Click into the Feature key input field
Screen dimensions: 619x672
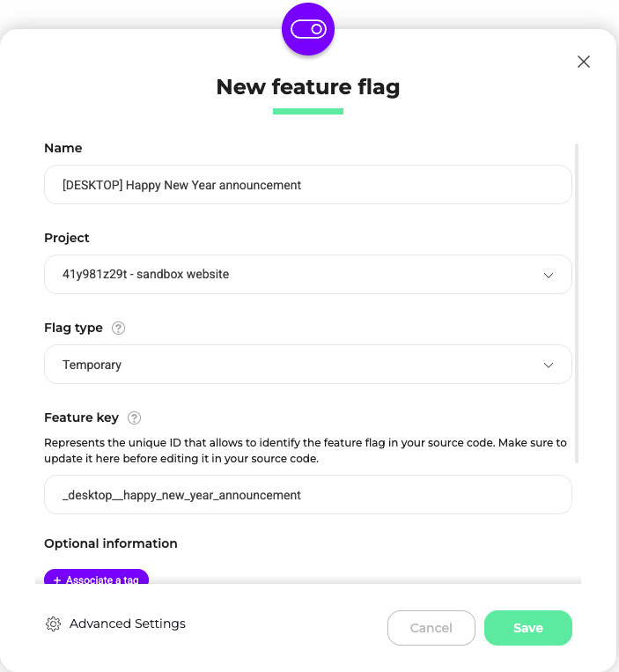click(x=308, y=495)
